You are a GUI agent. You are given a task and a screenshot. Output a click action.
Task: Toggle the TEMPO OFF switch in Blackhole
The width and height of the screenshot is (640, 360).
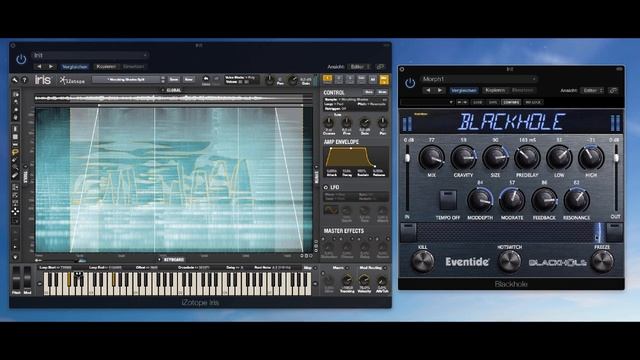pos(448,200)
